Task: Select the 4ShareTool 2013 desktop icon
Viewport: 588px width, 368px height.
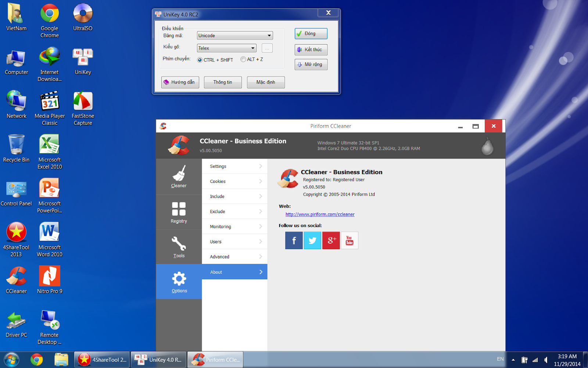Action: [16, 240]
